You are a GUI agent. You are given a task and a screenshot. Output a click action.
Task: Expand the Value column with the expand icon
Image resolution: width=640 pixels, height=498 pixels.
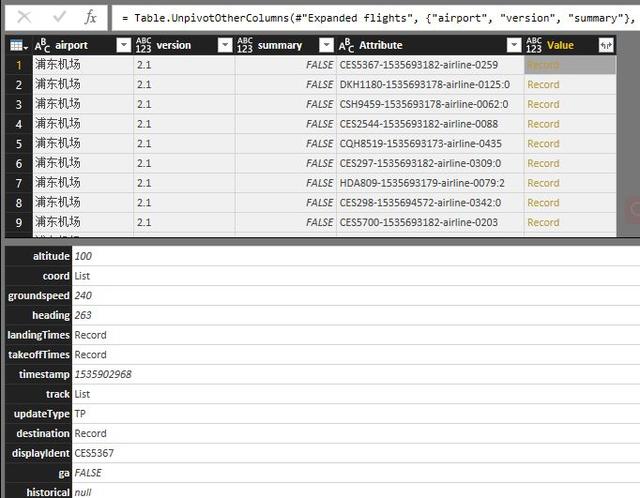pyautogui.click(x=605, y=45)
